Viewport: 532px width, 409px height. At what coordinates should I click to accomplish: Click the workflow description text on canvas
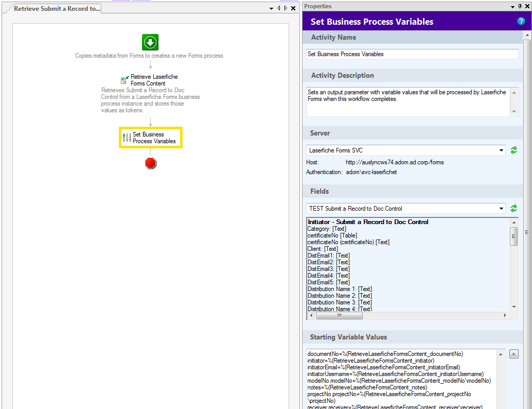150,56
